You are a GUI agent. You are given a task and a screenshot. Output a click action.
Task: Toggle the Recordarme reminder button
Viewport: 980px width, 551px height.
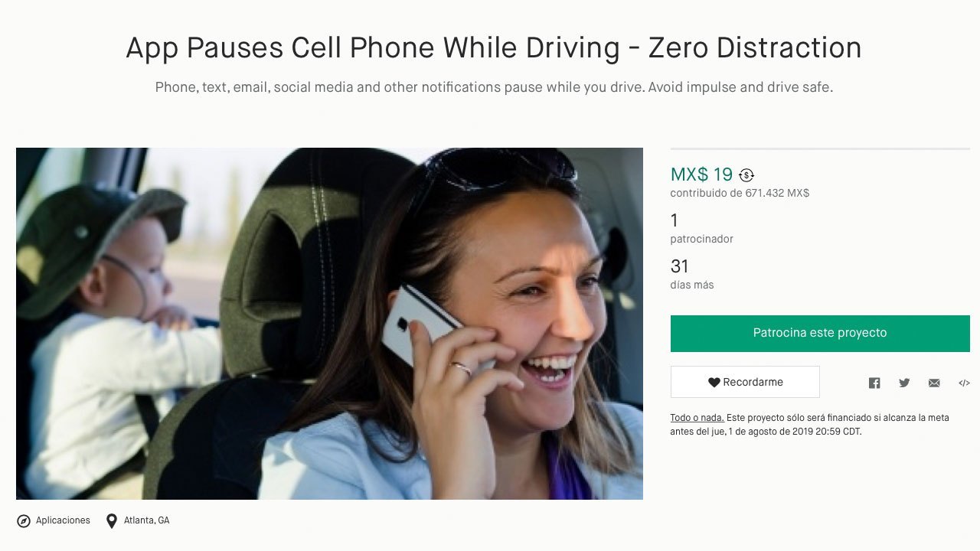[x=745, y=382]
